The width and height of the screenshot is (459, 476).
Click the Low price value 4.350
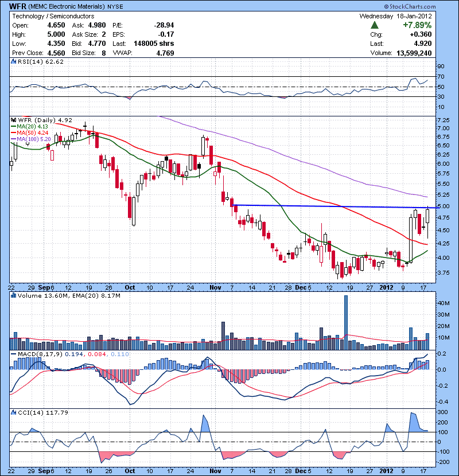[56, 44]
